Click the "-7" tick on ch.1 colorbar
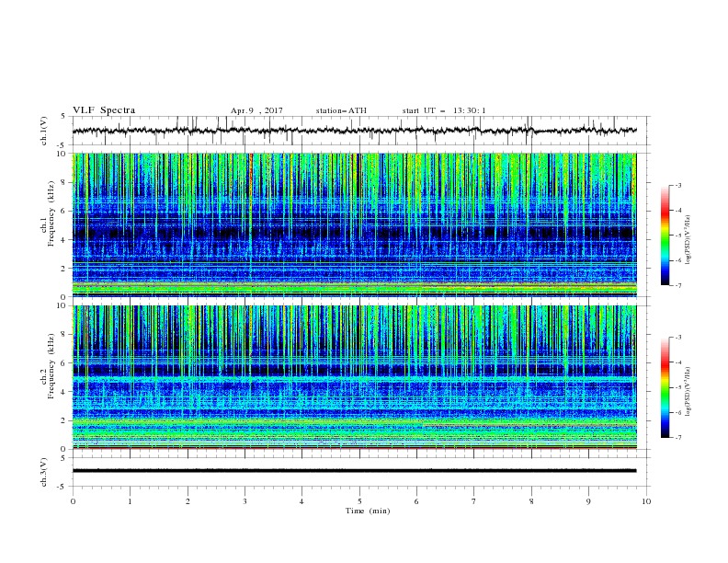 coord(678,286)
